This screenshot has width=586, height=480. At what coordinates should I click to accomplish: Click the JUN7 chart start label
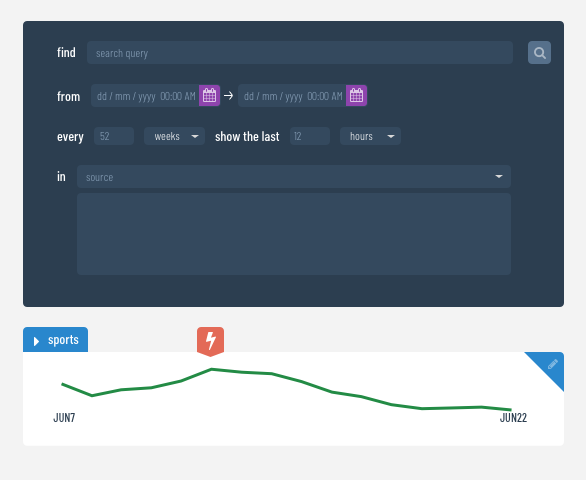pos(64,418)
